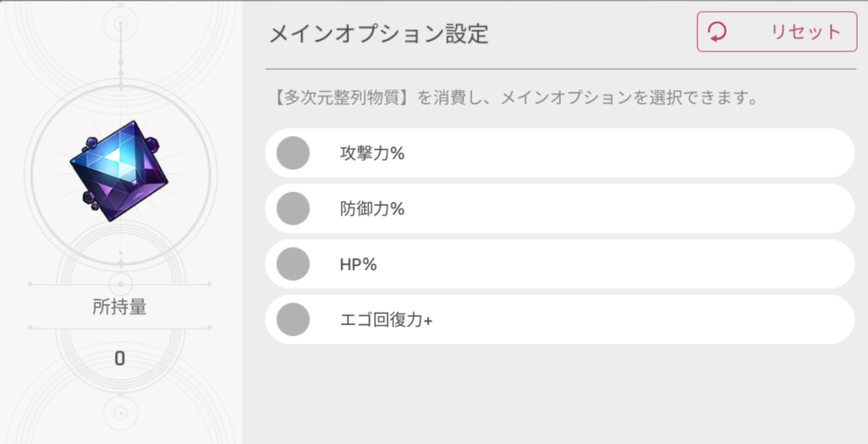Click the owned quantity value 0
Image resolution: width=868 pixels, height=444 pixels.
click(x=120, y=358)
